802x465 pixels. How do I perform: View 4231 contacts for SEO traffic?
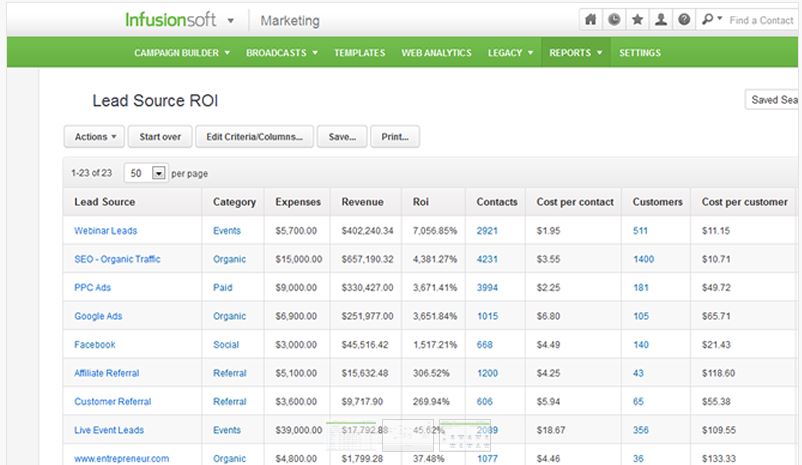point(487,259)
